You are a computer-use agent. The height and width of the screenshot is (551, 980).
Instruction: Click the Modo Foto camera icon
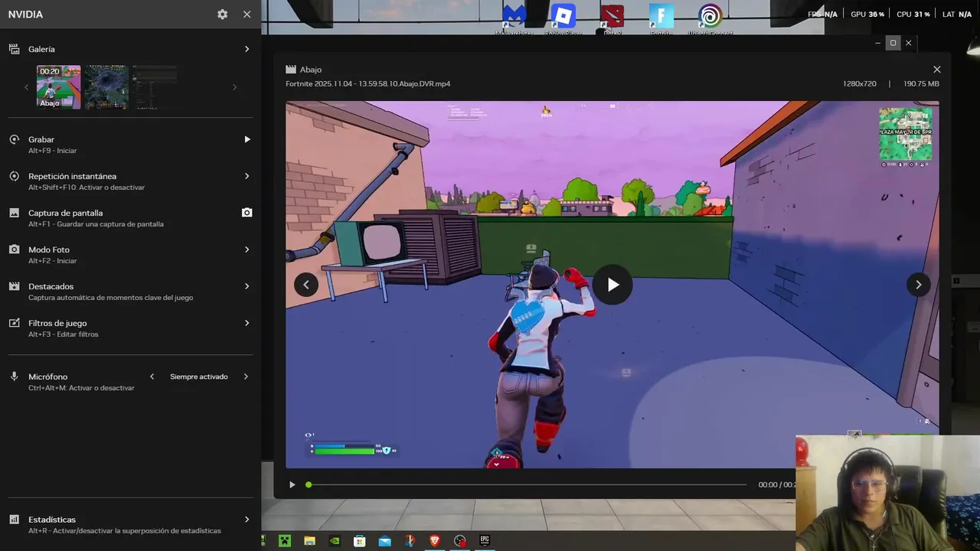coord(14,249)
